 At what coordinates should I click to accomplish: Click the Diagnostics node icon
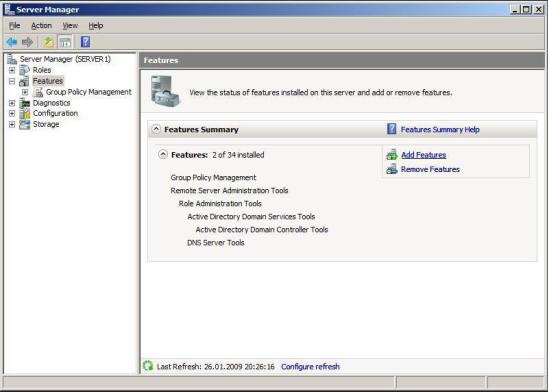click(24, 103)
